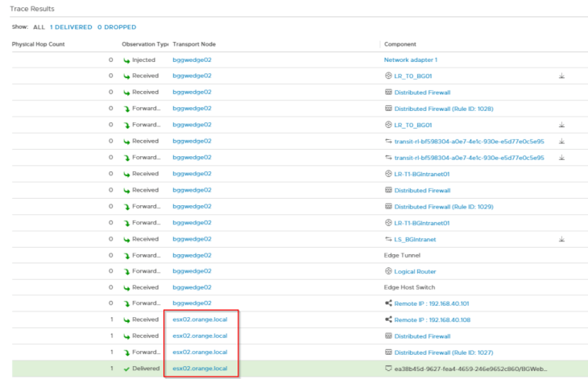The image size is (588, 379).
Task: Click the Injected observation arrow icon
Action: 126,60
